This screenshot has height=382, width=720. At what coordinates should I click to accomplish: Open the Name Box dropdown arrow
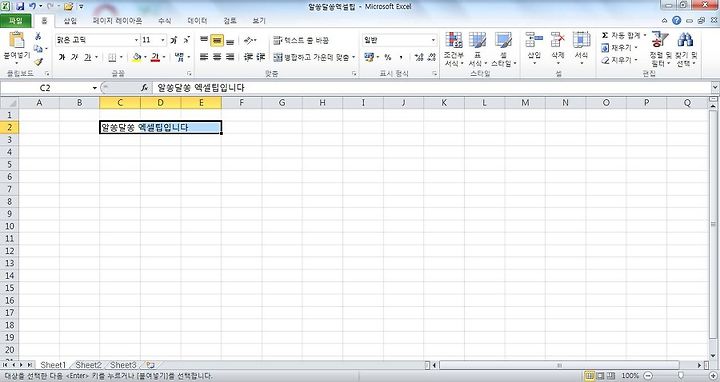click(95, 88)
